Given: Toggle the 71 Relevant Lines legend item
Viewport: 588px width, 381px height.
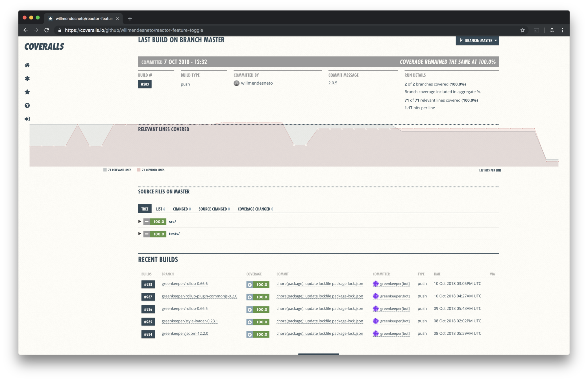Looking at the screenshot, I should point(117,170).
